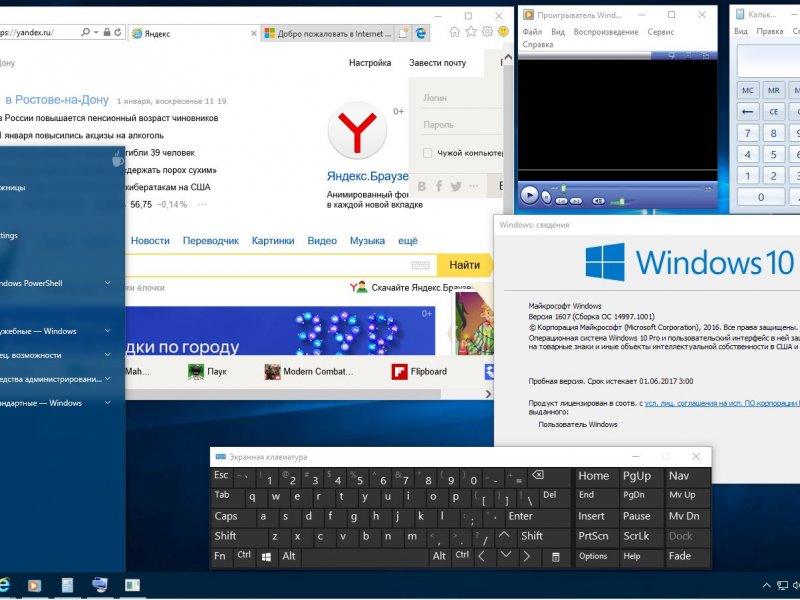Open Windows Media Player from the taskbar

34,585
